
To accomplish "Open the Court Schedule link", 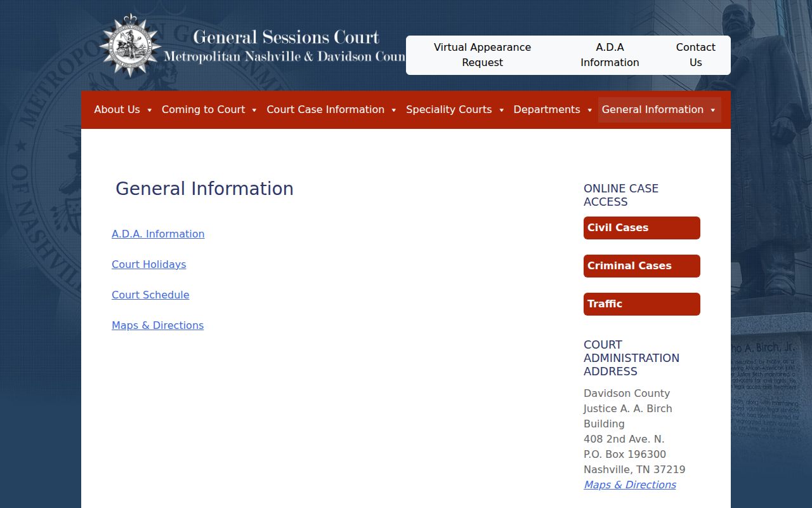I will click(x=150, y=295).
